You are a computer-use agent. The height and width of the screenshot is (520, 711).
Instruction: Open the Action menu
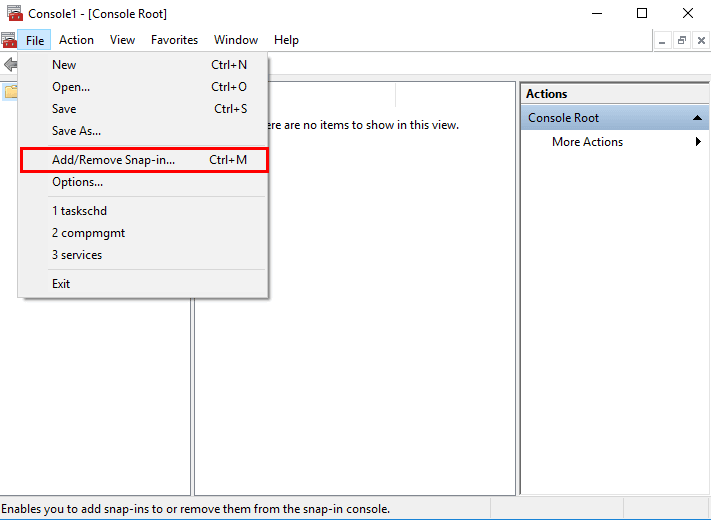point(76,40)
